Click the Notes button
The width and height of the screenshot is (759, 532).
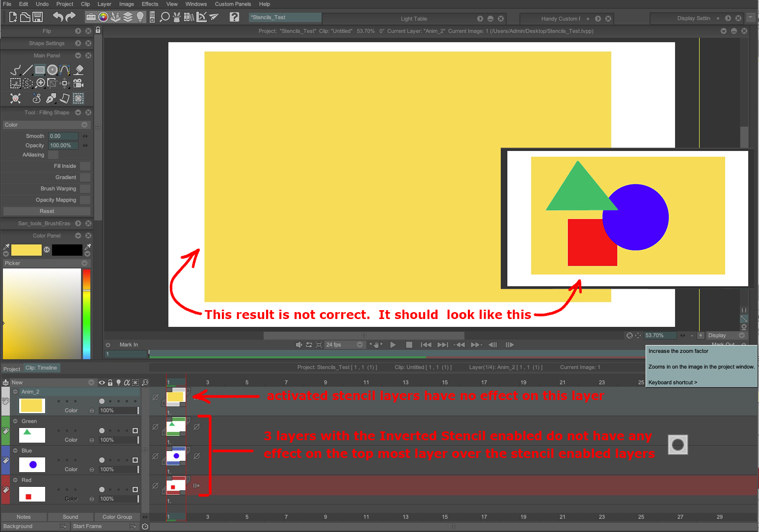[24, 517]
